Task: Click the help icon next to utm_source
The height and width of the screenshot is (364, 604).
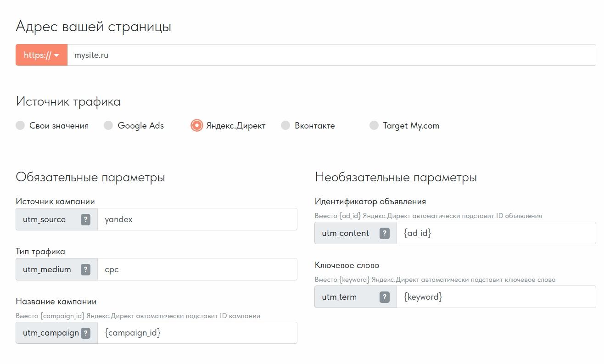Action: [85, 219]
